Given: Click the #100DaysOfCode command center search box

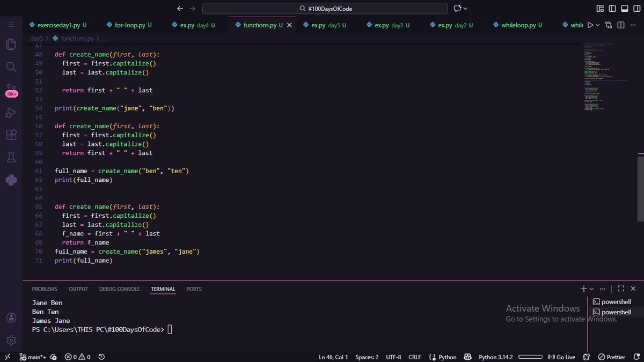Looking at the screenshot, I should pos(325,9).
